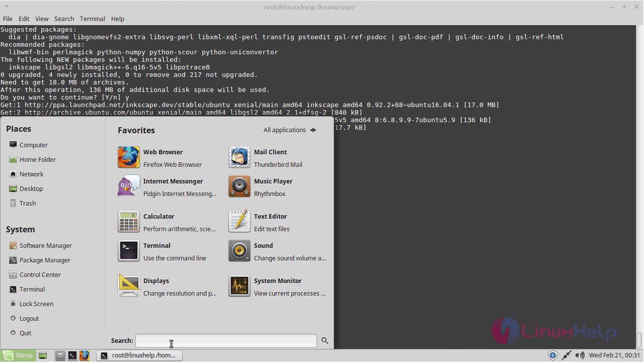Launch Firefox from panel launcher

coord(85,355)
